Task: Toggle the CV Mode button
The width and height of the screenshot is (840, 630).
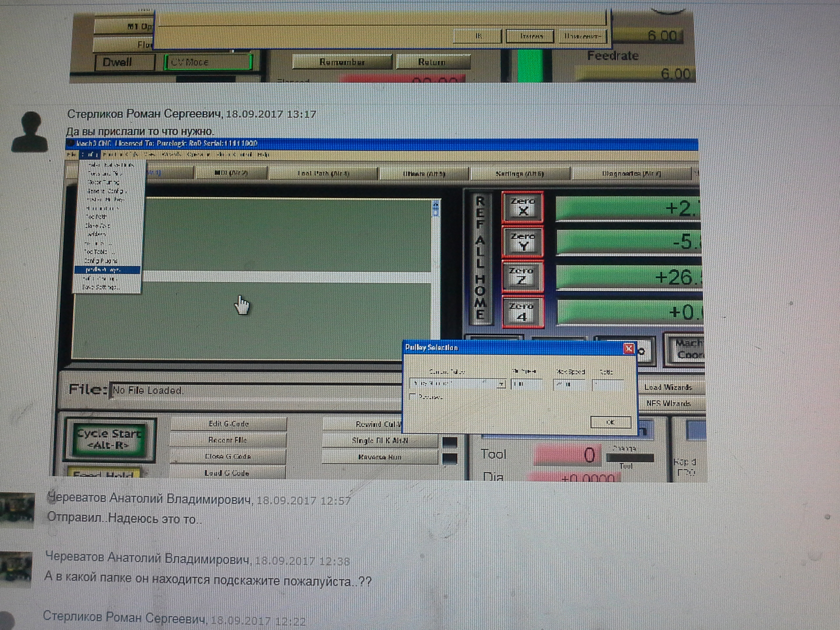Action: [208, 62]
